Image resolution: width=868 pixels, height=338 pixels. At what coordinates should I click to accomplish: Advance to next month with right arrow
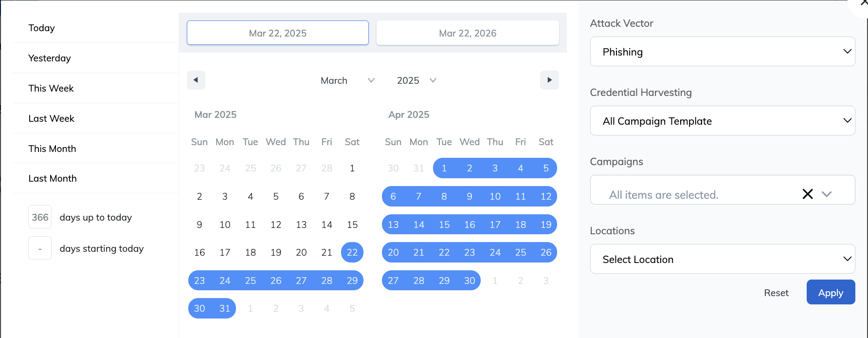549,80
